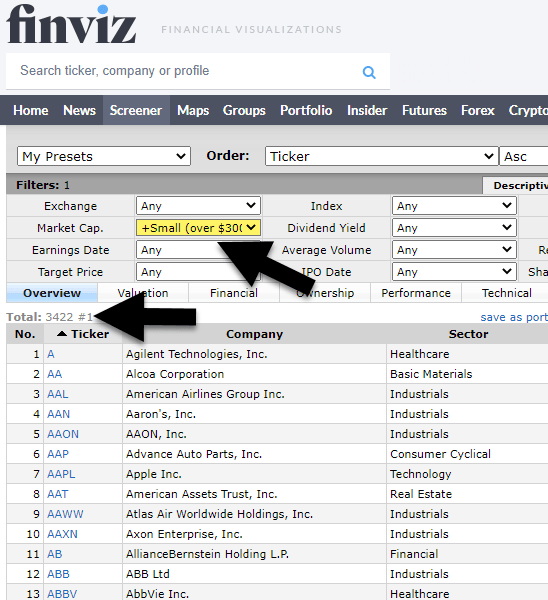Open ticker link AAN
This screenshot has height=600, width=548.
pyautogui.click(x=59, y=414)
